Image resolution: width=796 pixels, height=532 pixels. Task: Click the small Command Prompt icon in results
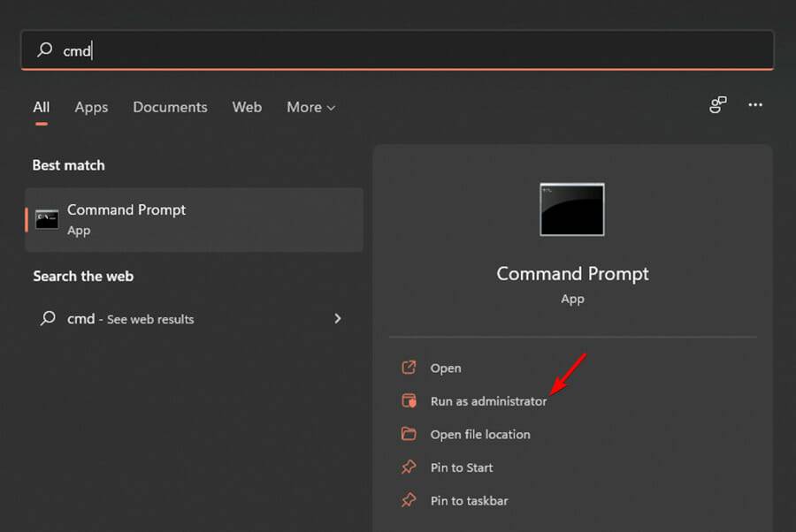click(x=47, y=219)
